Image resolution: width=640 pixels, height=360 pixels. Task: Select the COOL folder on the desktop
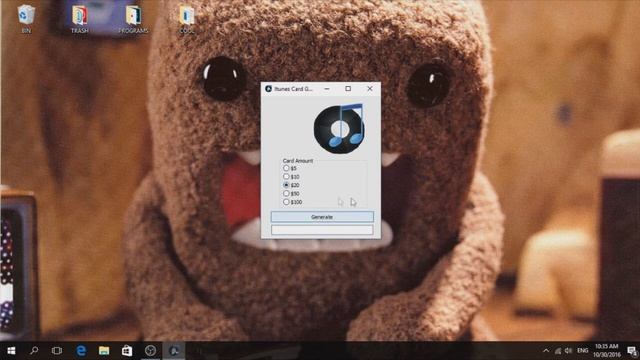187,19
